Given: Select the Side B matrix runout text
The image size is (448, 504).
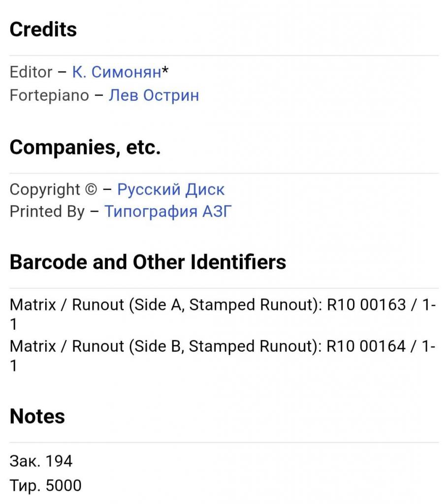Looking at the screenshot, I should (223, 356).
